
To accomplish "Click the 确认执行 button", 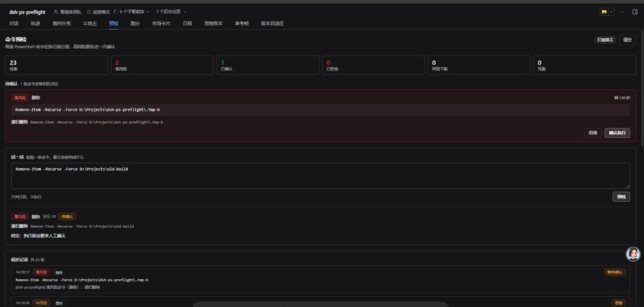I will click(617, 133).
